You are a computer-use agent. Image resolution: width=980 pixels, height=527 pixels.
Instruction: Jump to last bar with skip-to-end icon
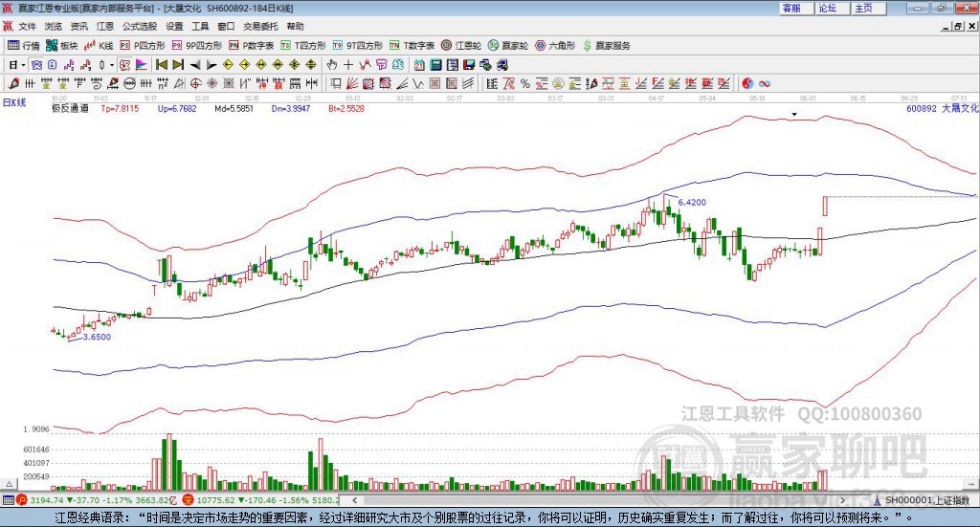click(178, 65)
